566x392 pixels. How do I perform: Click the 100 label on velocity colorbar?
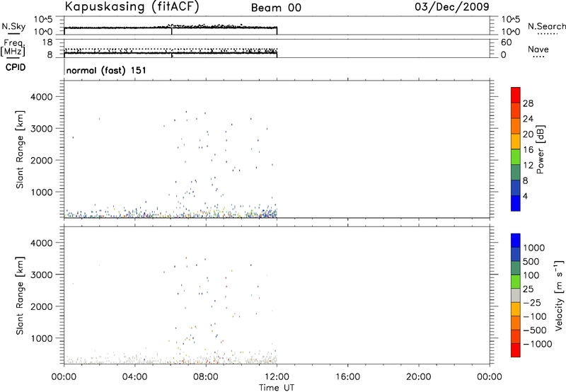pos(531,275)
